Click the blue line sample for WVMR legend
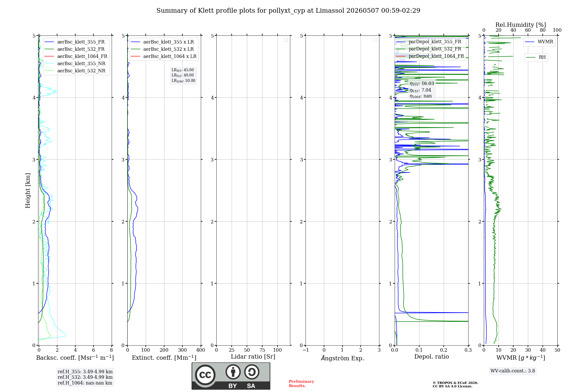577x392 pixels. point(530,42)
